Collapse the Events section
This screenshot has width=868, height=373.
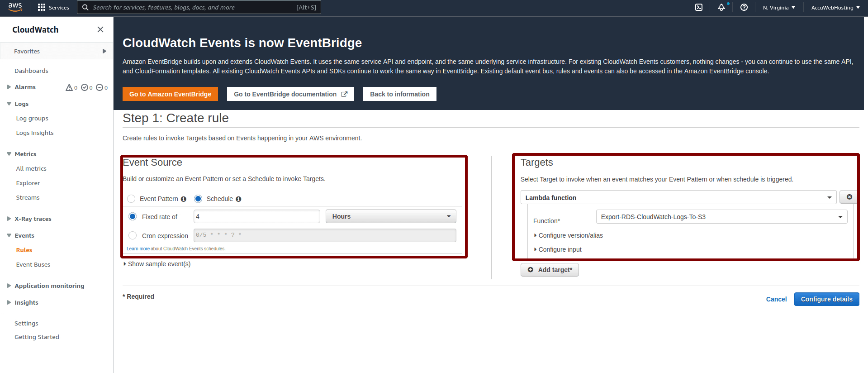coord(9,235)
